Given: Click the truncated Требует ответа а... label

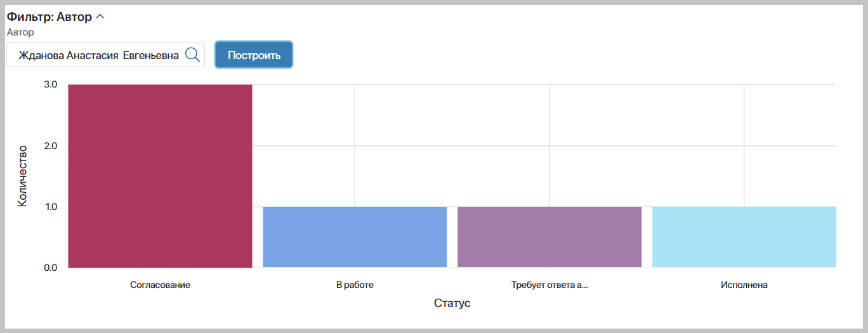Looking at the screenshot, I should click(x=549, y=285).
